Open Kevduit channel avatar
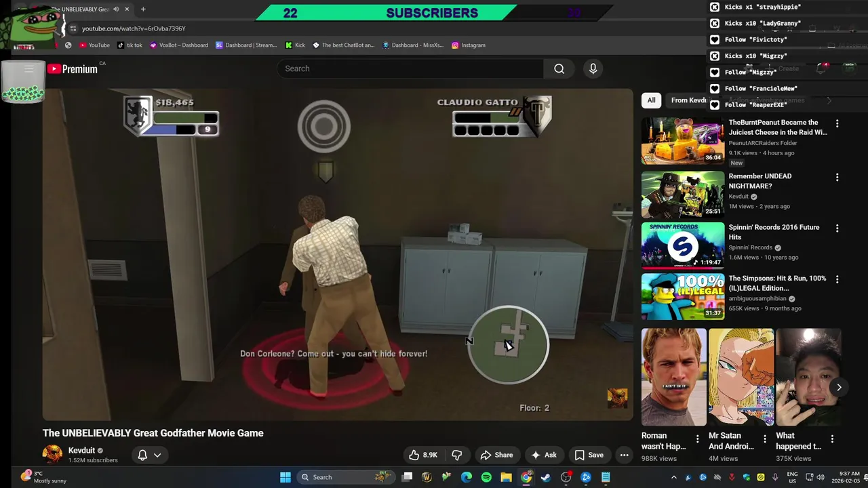The width and height of the screenshot is (868, 488). 52,455
